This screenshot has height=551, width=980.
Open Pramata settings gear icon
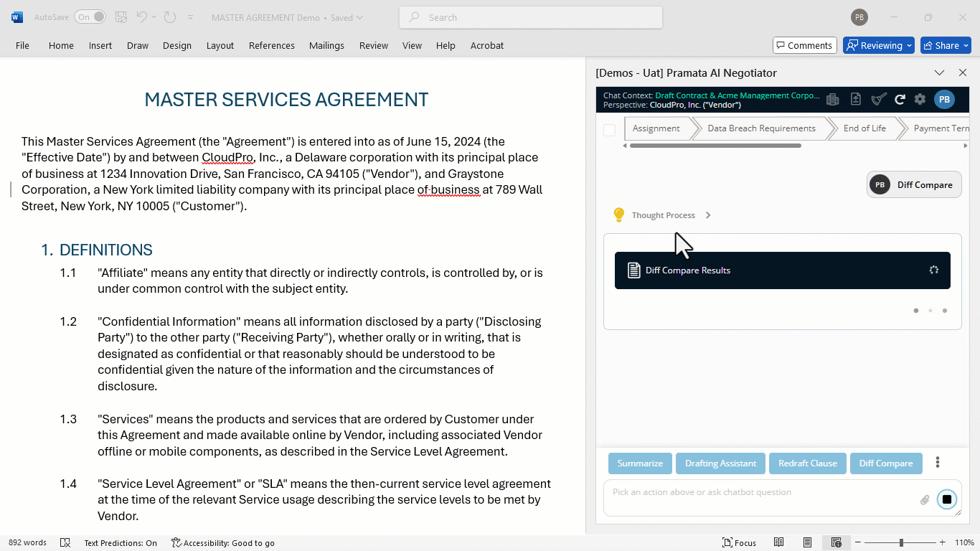pyautogui.click(x=920, y=100)
